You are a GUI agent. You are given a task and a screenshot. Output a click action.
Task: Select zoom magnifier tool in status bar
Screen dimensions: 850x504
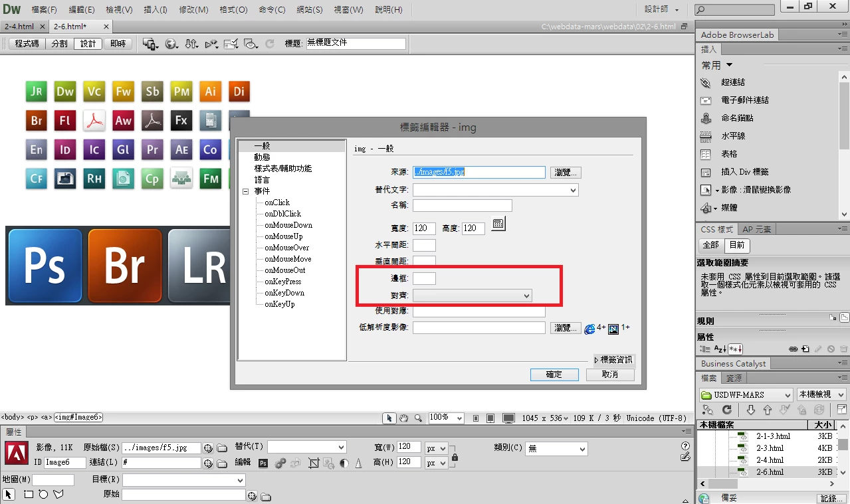pos(418,418)
